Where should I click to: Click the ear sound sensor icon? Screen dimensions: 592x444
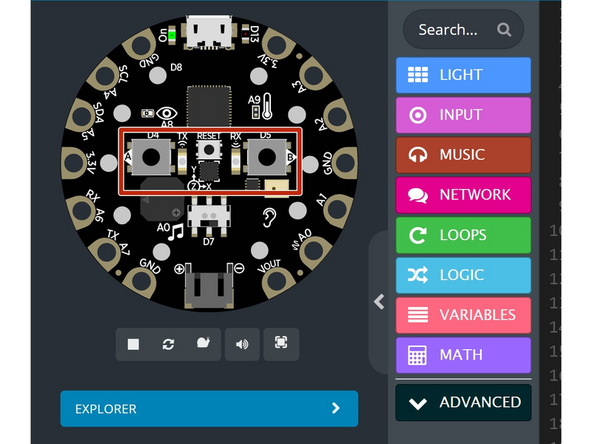click(x=269, y=217)
